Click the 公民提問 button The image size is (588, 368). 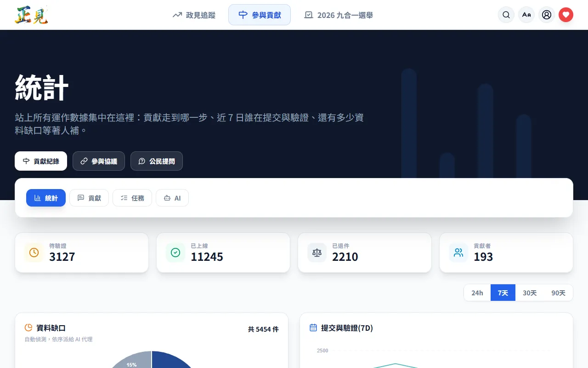(x=157, y=161)
